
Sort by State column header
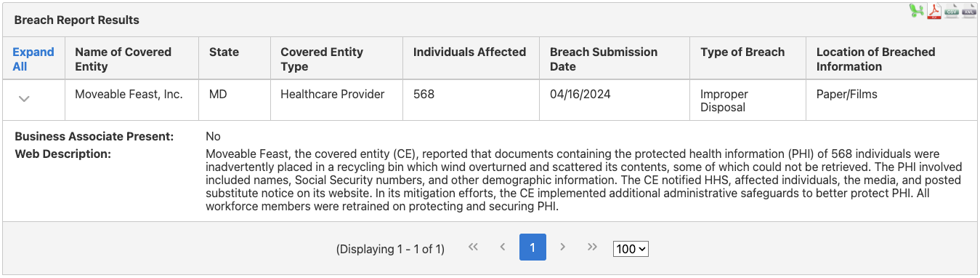[x=224, y=52]
